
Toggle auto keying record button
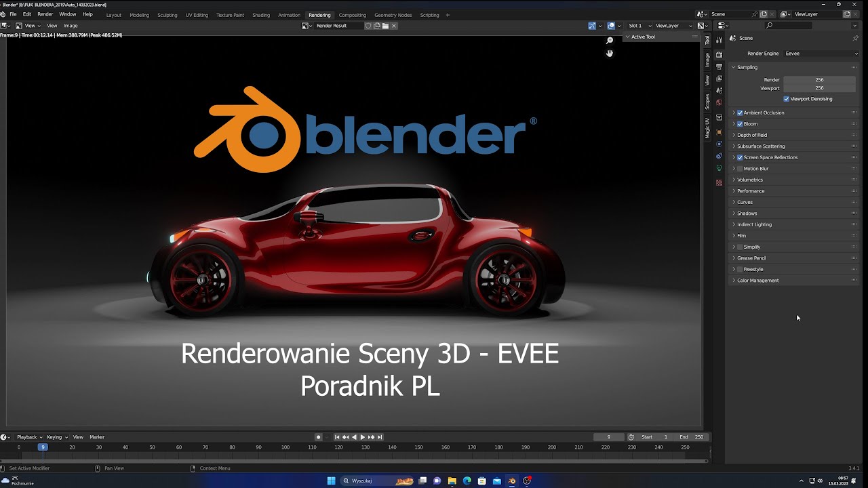318,437
